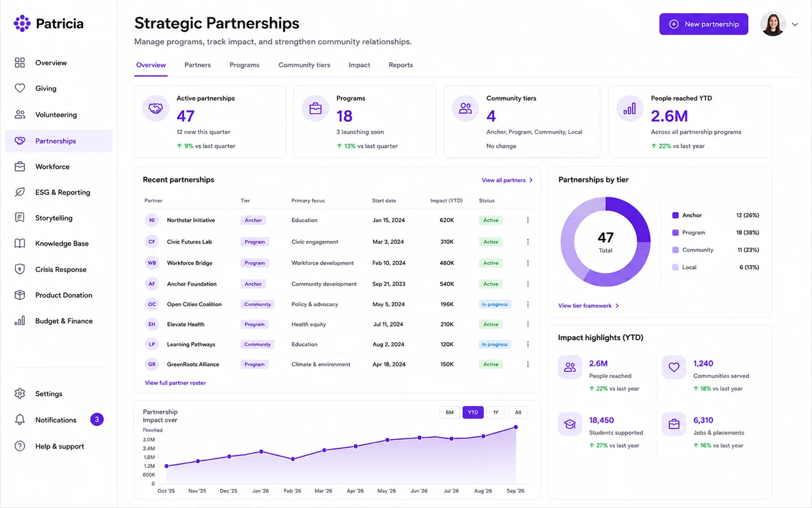This screenshot has height=508, width=812.
Task: Click the Storytelling document icon
Action: pyautogui.click(x=20, y=218)
